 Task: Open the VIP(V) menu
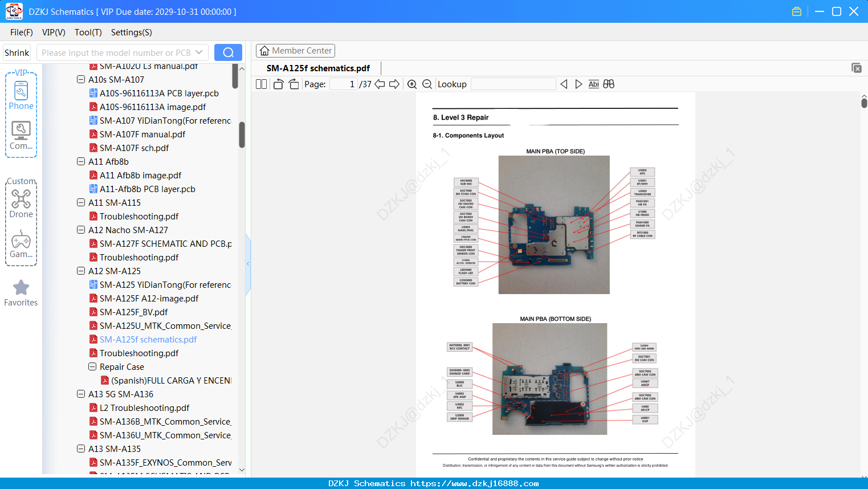pos(54,32)
